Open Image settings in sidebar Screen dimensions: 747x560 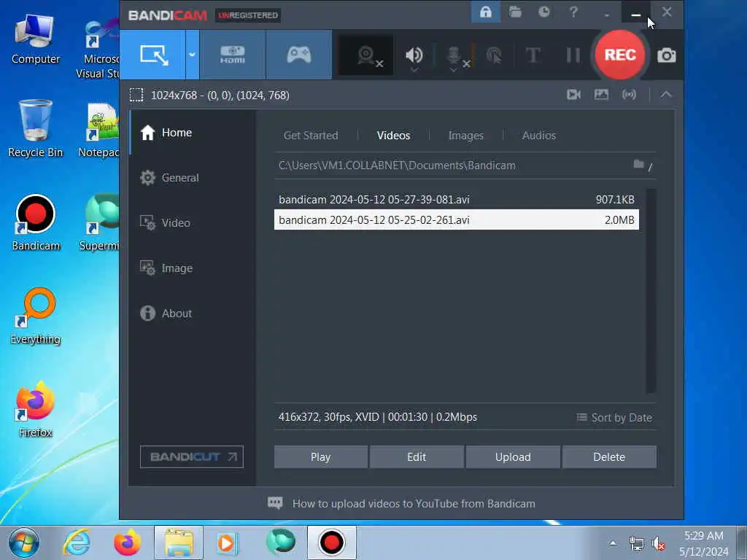tap(193, 268)
